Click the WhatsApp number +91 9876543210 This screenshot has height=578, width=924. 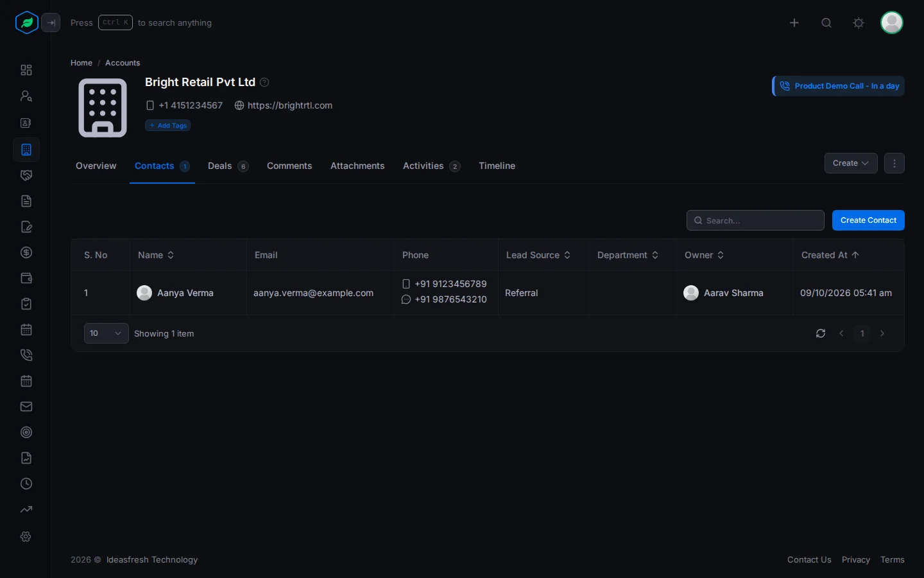[450, 299]
